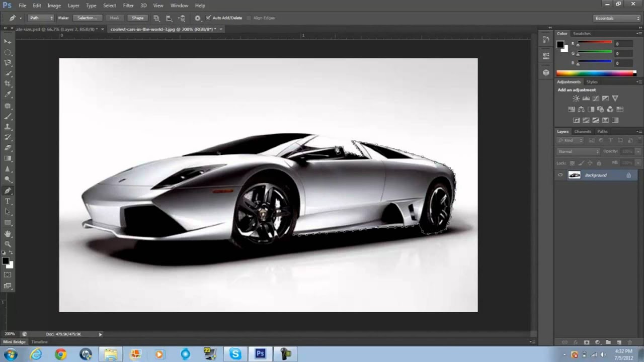Toggle lock all

coord(599,163)
